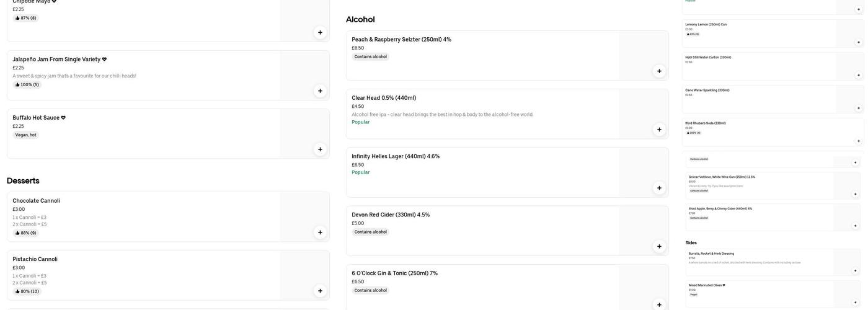Click the Jalapeño Jam 100% rating badge

point(27,85)
